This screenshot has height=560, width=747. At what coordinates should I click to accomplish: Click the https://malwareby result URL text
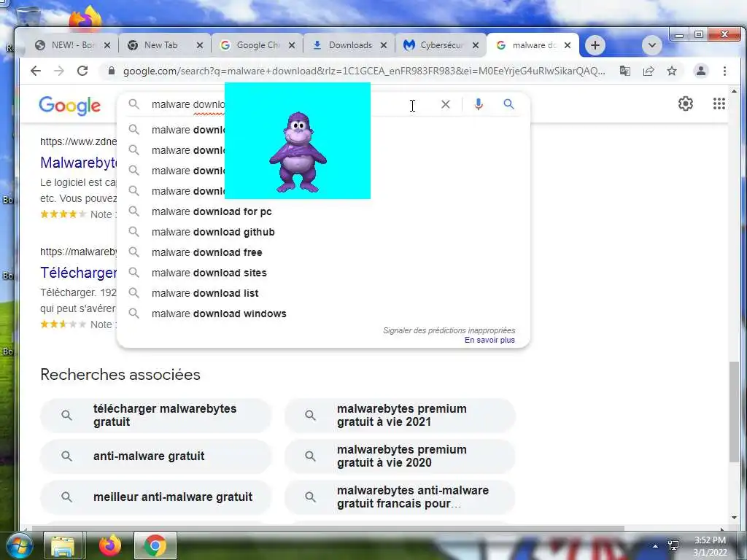(x=79, y=252)
